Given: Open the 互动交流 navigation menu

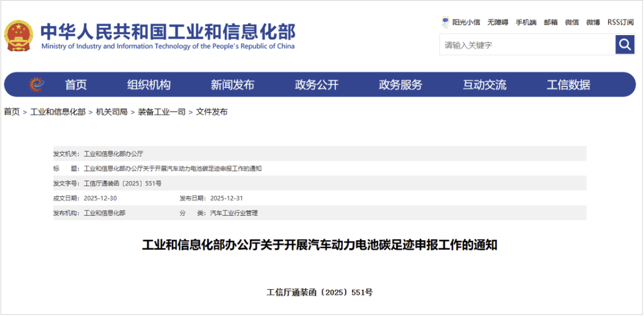Looking at the screenshot, I should click(x=485, y=85).
